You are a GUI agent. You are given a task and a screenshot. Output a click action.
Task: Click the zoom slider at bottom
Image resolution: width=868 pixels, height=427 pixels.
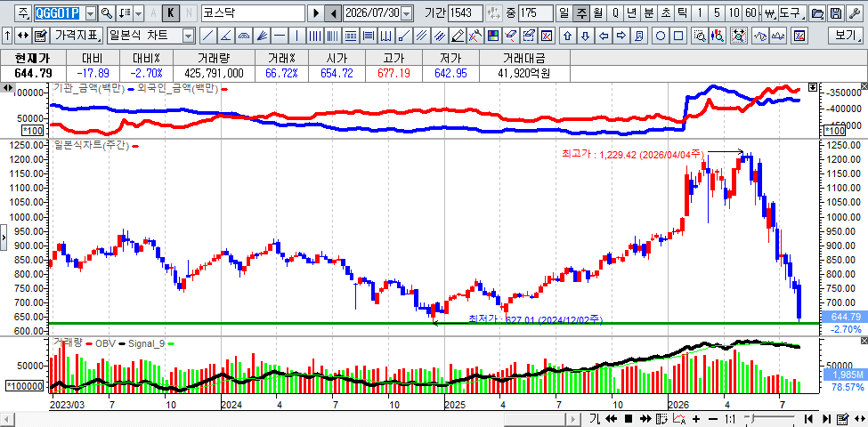771,418
